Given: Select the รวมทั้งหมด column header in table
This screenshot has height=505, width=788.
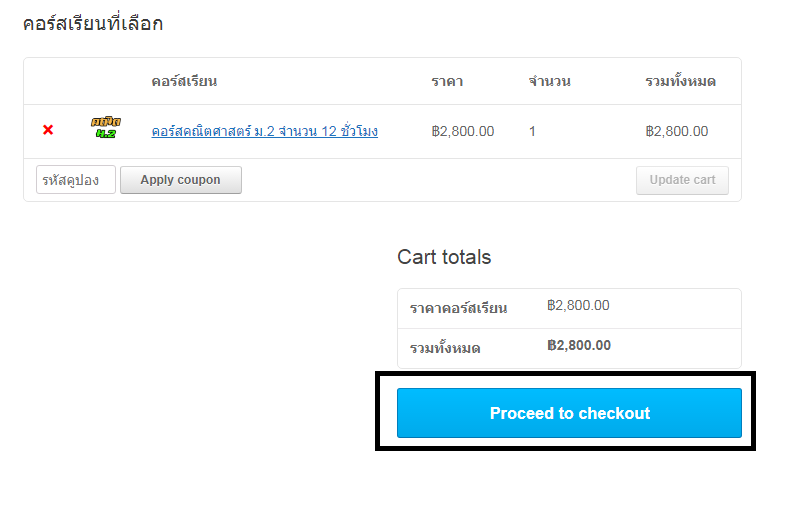Looking at the screenshot, I should 680,80.
